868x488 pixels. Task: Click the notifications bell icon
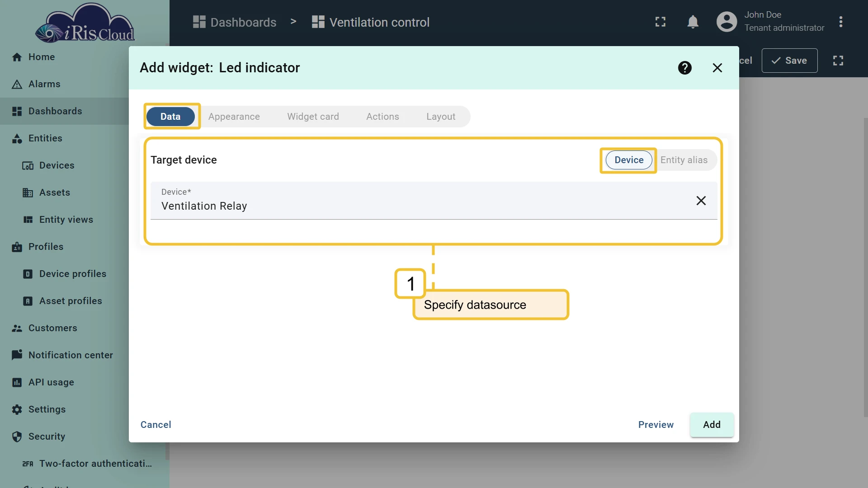[693, 22]
